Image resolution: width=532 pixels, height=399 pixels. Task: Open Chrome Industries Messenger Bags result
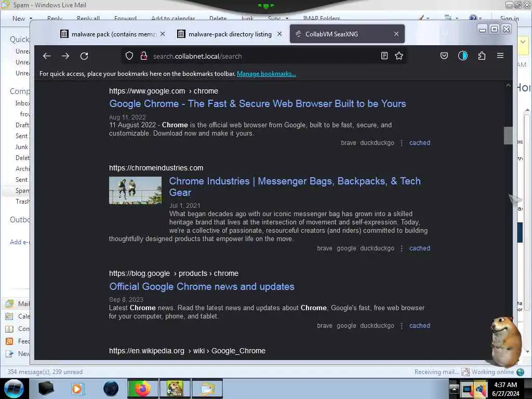click(295, 187)
